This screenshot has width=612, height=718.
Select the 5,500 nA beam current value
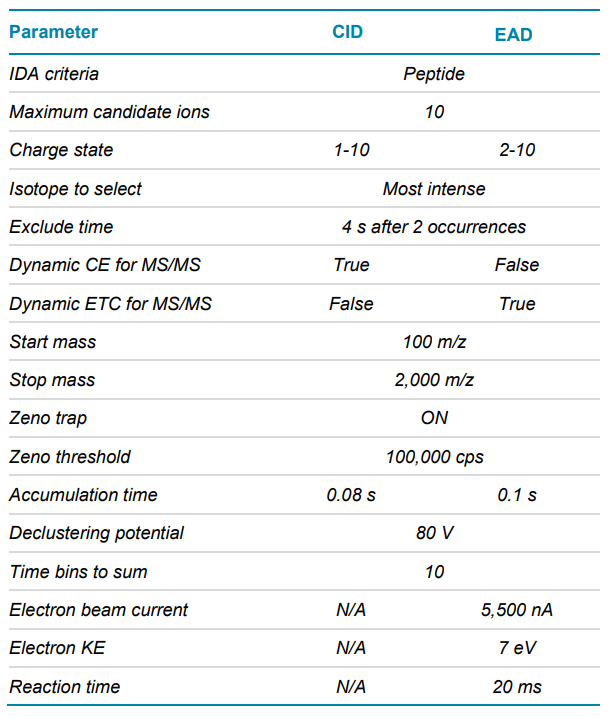pyautogui.click(x=517, y=610)
